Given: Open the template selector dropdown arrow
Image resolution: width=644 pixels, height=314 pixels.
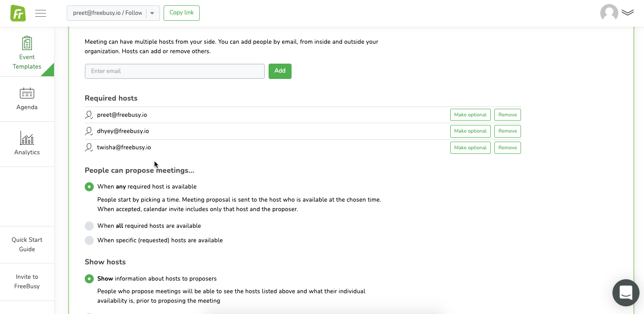Looking at the screenshot, I should click(x=152, y=13).
